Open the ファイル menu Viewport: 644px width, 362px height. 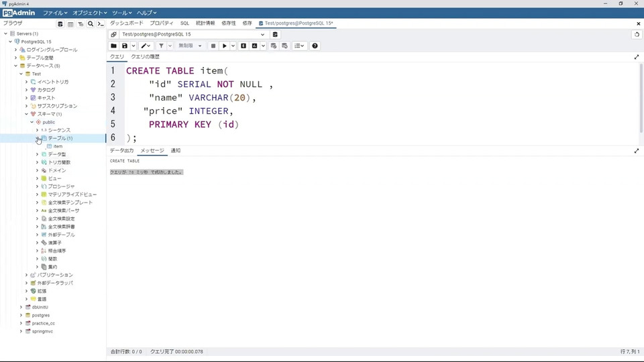click(x=55, y=13)
